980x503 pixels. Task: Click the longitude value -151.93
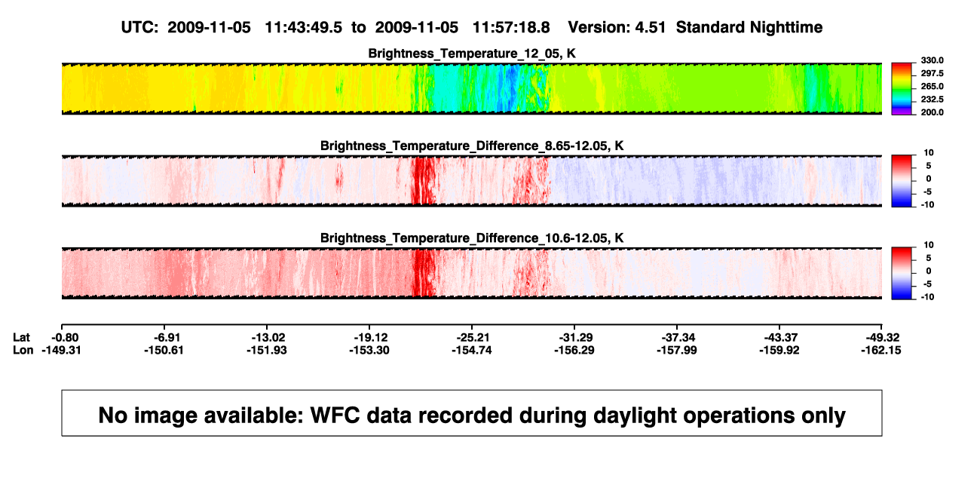[x=266, y=350]
